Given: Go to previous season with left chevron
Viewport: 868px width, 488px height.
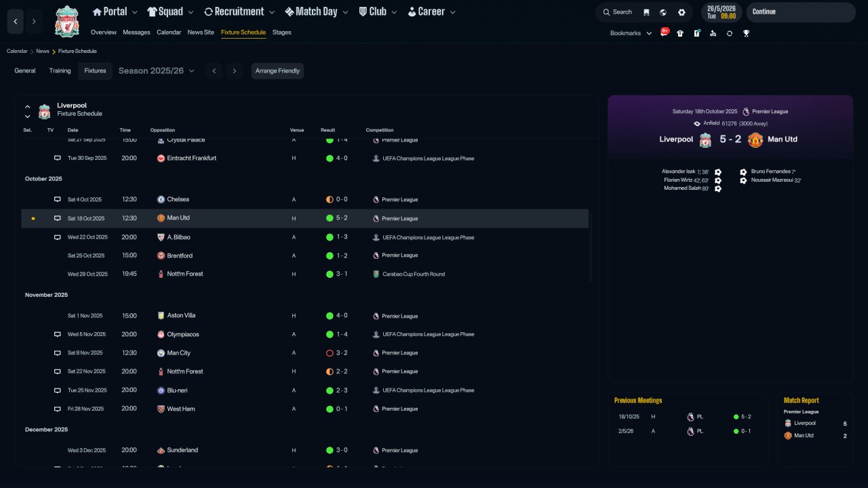Looking at the screenshot, I should [214, 71].
